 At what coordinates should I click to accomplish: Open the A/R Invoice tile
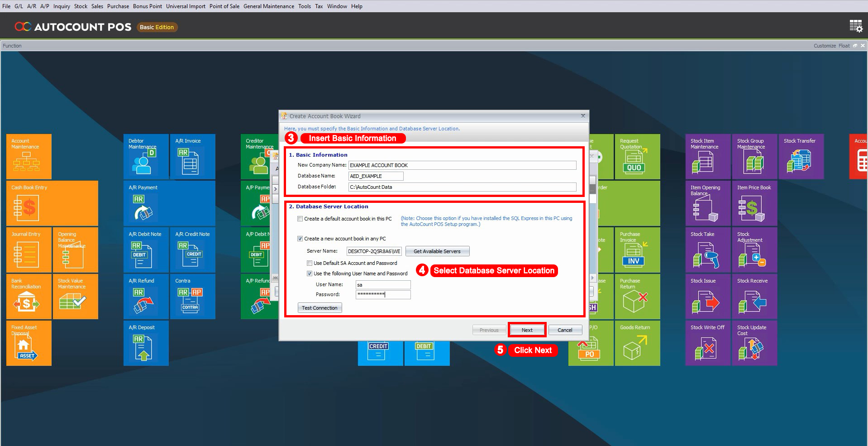193,157
